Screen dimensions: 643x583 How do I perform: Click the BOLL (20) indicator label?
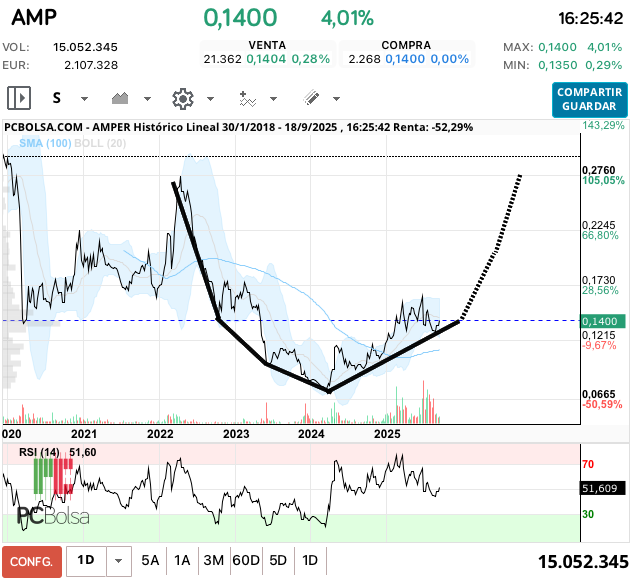[100, 143]
